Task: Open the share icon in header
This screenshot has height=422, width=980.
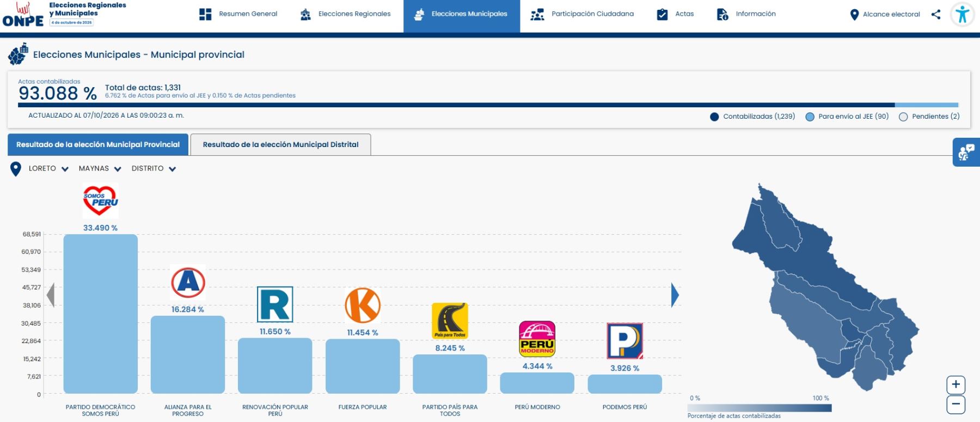Action: (936, 14)
